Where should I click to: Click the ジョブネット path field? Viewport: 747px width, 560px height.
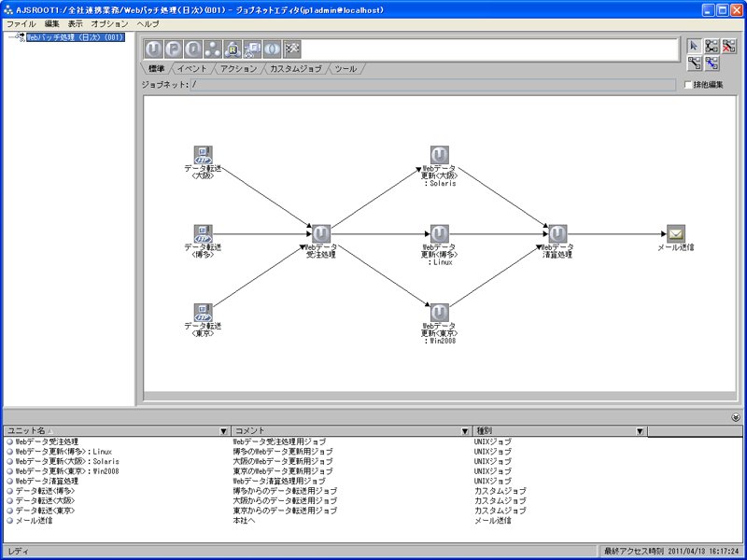coord(433,85)
